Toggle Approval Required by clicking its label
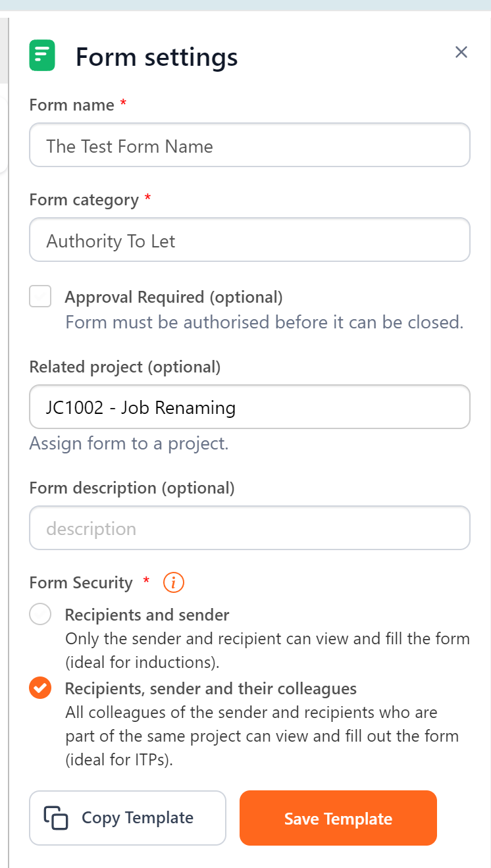The image size is (491, 868). click(x=174, y=297)
